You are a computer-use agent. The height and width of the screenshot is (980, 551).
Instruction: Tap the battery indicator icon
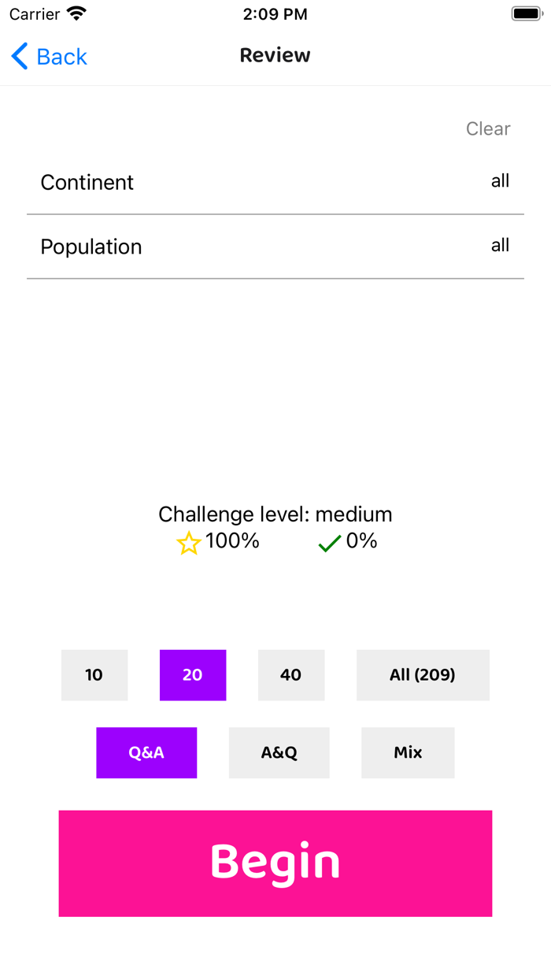pos(527,14)
